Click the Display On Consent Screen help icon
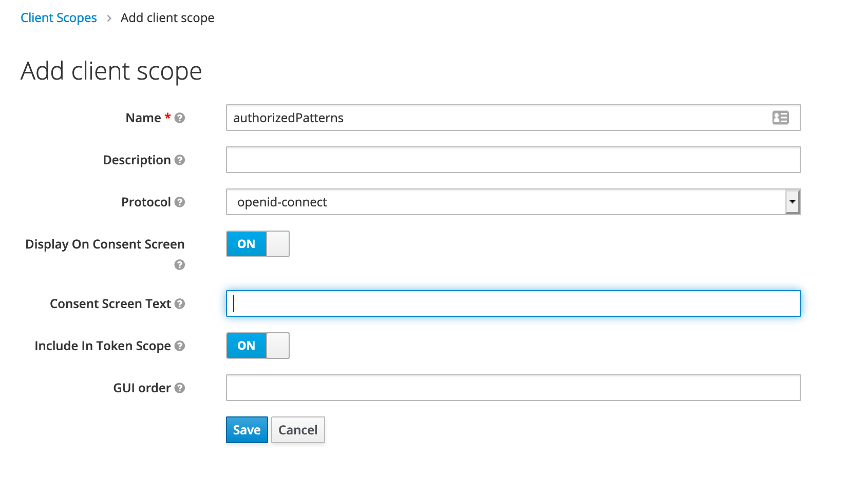 (180, 265)
